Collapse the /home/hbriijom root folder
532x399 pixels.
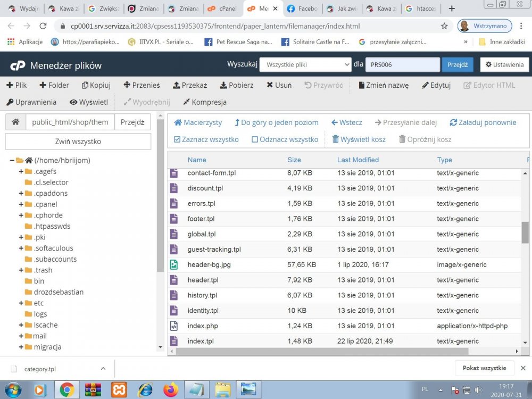pos(12,160)
